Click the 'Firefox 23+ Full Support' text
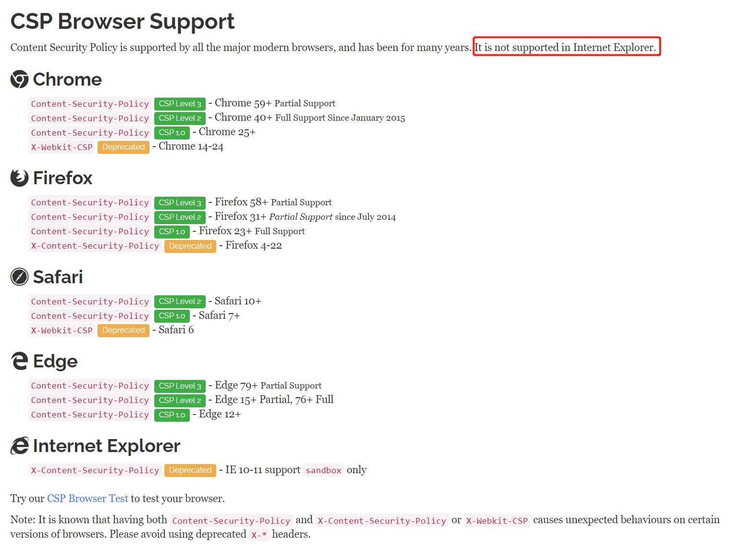 252,231
